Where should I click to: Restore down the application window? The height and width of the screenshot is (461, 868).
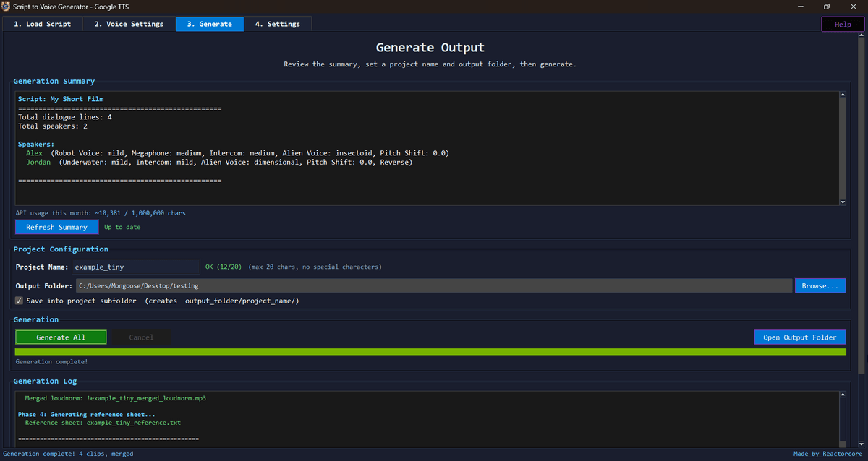tap(827, 7)
